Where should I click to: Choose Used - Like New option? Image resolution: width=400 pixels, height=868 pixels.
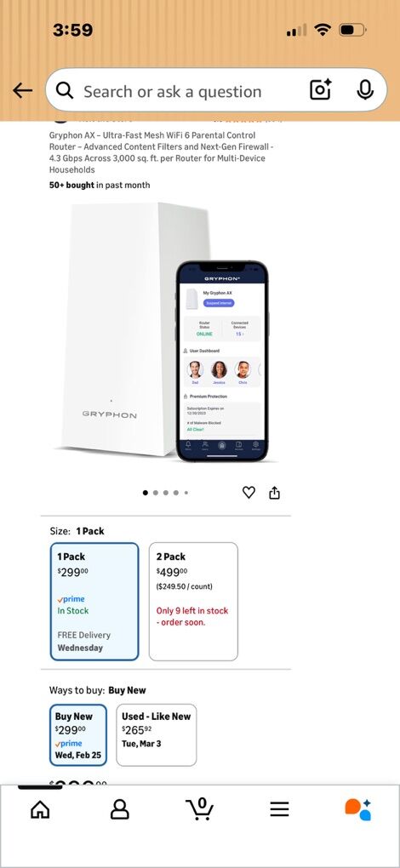click(156, 735)
